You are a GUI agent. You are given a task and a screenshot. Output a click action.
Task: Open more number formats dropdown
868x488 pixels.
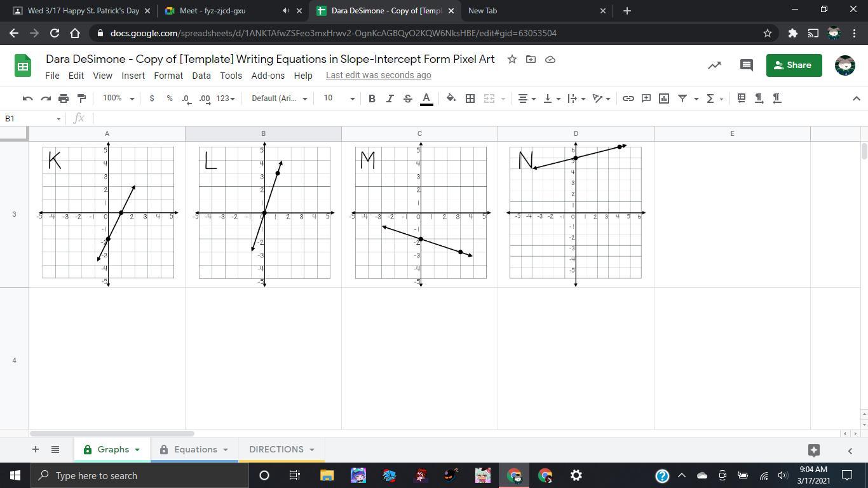226,98
